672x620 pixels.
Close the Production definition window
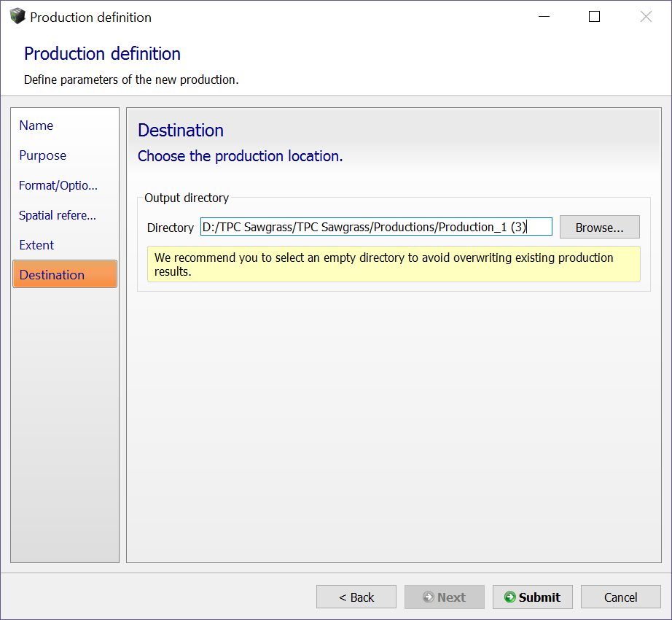tap(646, 17)
